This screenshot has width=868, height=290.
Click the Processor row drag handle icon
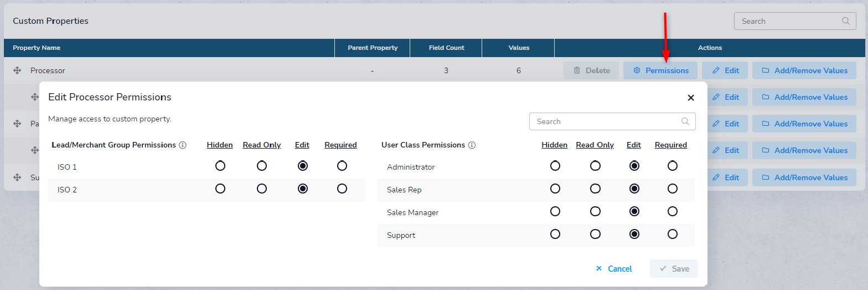tap(17, 70)
